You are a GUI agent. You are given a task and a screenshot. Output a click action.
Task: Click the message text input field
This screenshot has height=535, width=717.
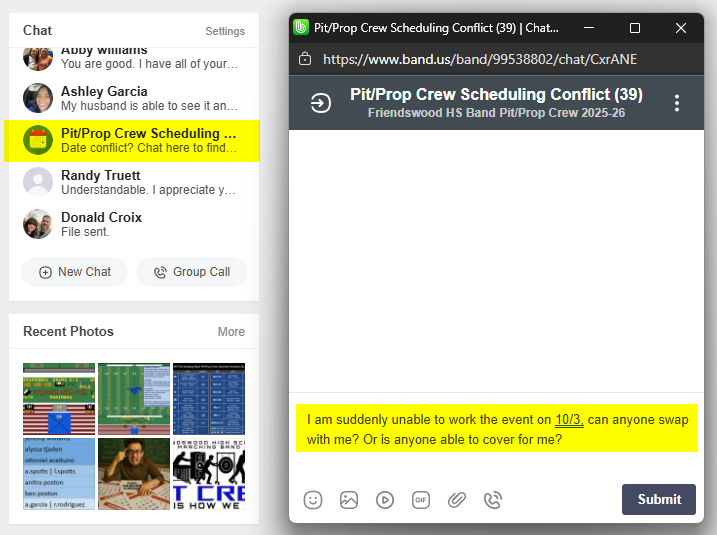point(496,429)
